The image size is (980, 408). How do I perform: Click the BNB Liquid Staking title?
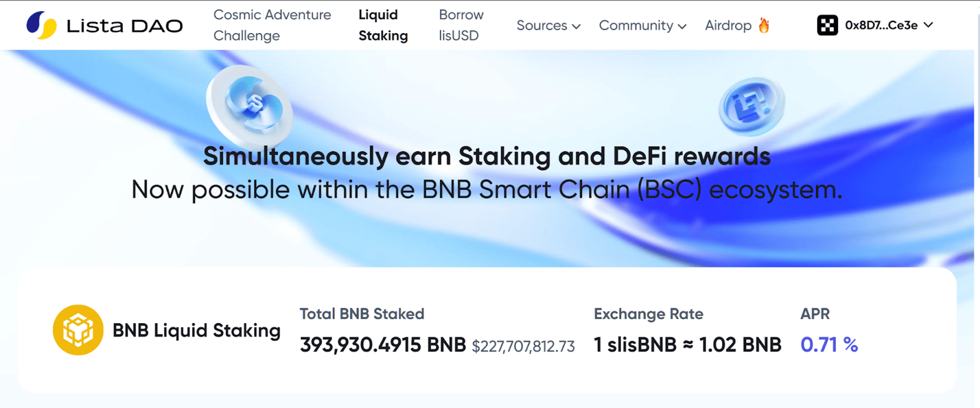pos(196,330)
